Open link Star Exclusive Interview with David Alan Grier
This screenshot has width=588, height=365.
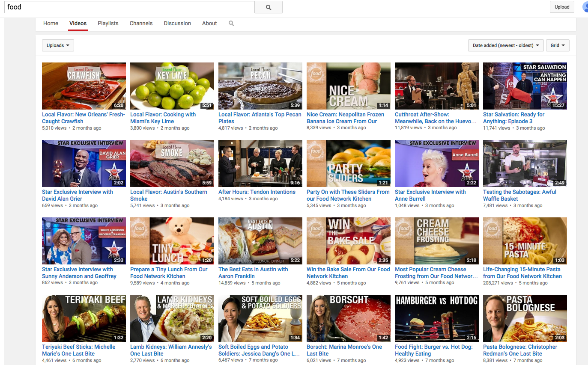(78, 196)
